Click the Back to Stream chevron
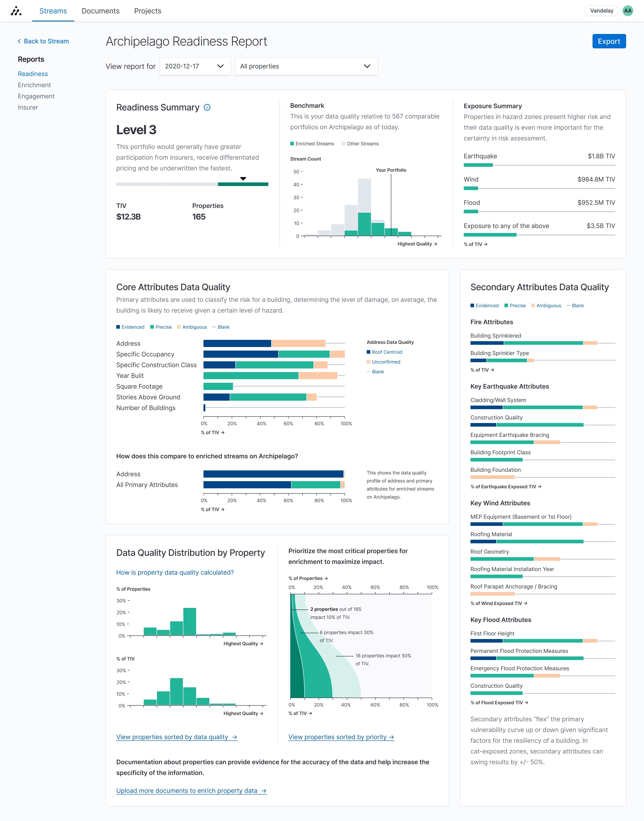The height and width of the screenshot is (821, 644). click(19, 41)
